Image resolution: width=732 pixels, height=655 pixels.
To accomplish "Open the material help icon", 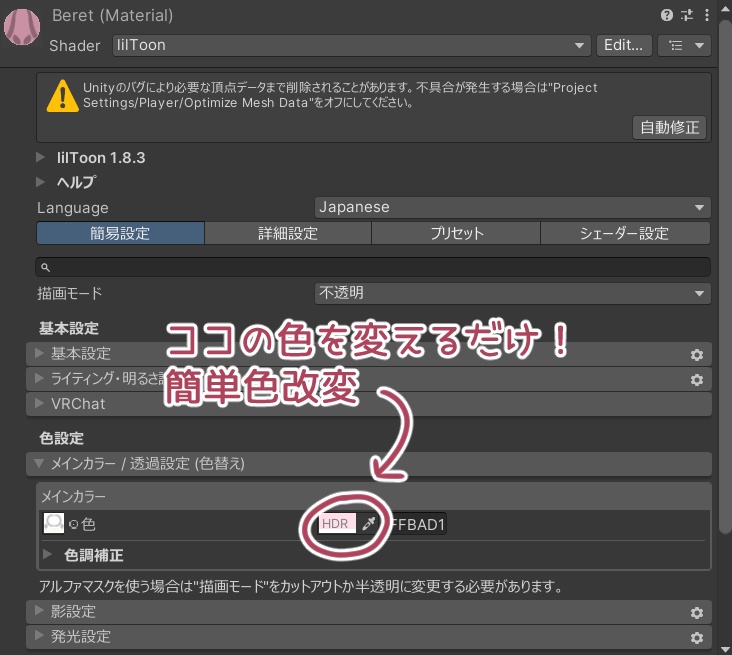I will tap(667, 15).
